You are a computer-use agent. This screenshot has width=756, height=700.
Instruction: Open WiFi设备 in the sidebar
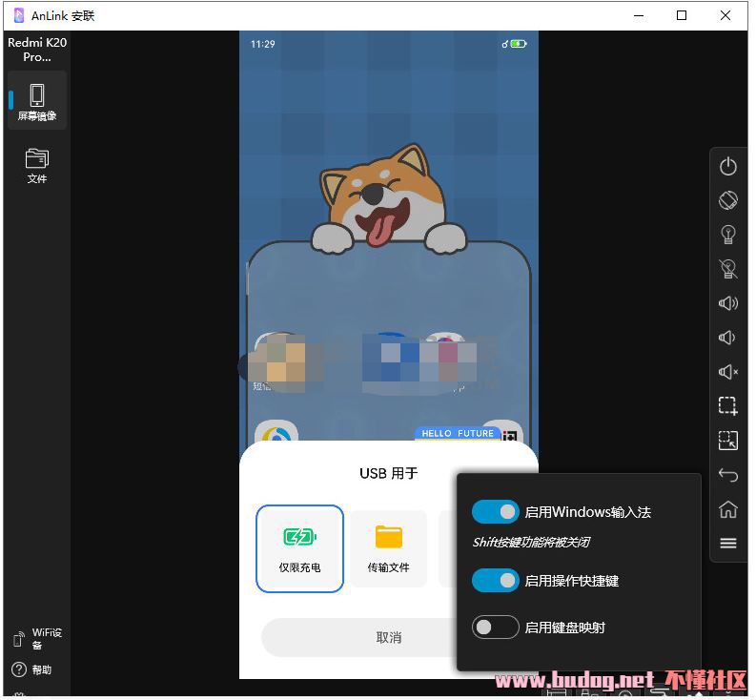37,639
